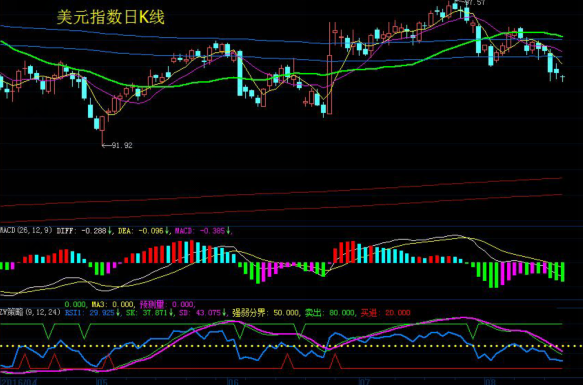
Task: Click the arrow pointing to 91.92 low
Action: [106, 145]
